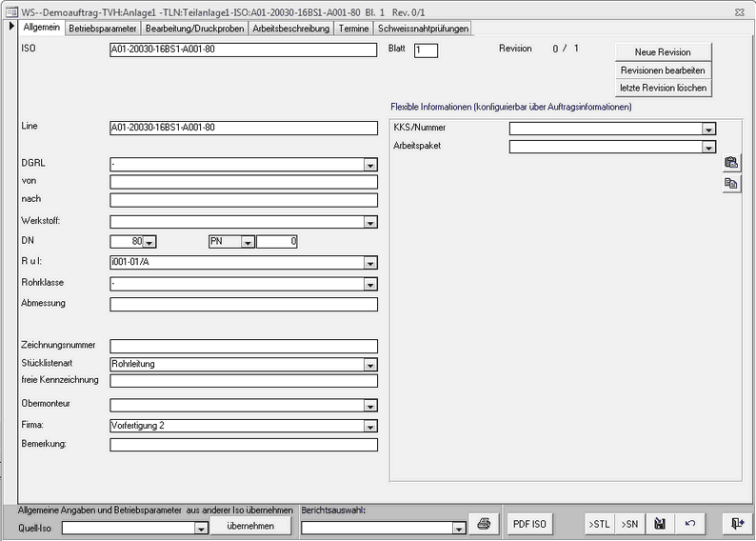The height and width of the screenshot is (541, 756).
Task: Open the KKS/Nummer dropdown
Action: [708, 129]
